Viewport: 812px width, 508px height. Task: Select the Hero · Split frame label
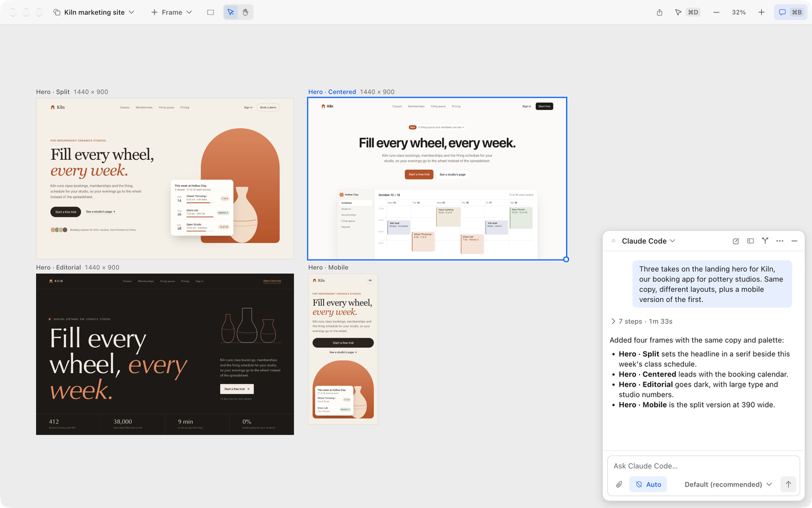tap(53, 92)
